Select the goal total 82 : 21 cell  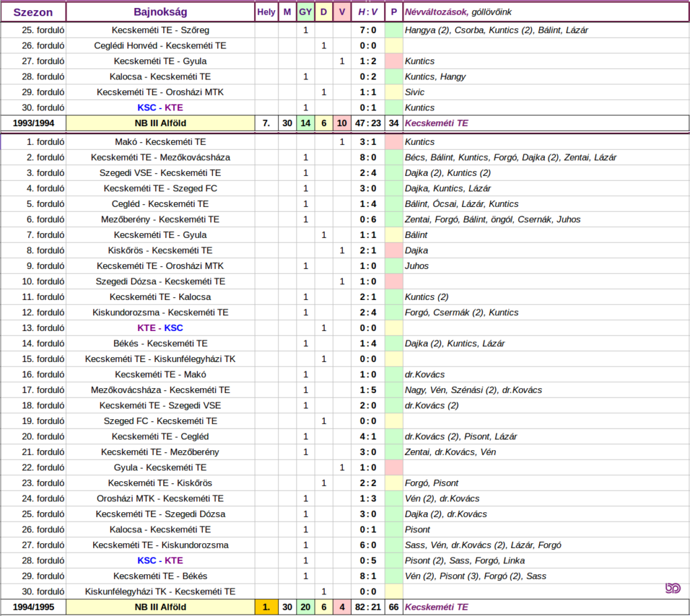368,607
